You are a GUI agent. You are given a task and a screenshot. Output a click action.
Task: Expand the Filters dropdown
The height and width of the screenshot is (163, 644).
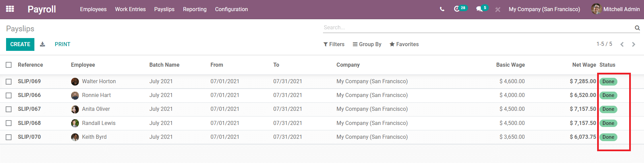tap(334, 44)
